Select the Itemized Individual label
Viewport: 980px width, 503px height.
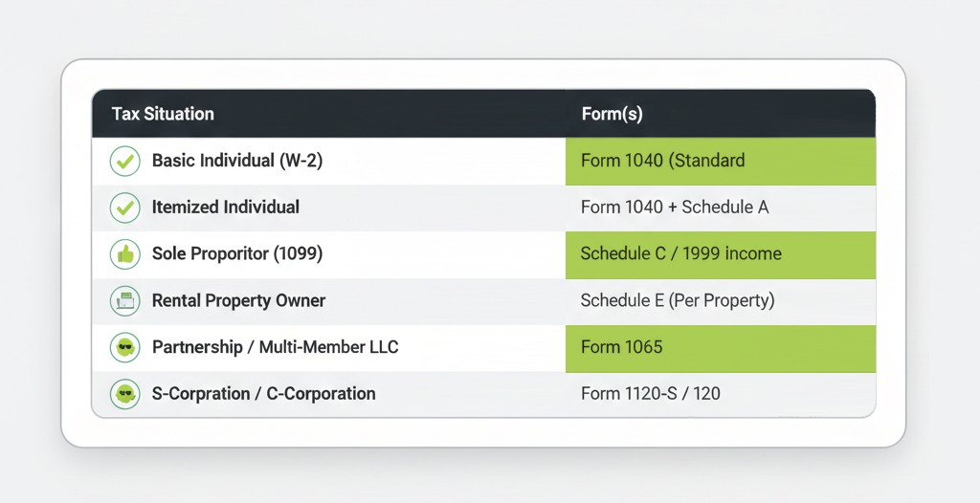point(226,207)
